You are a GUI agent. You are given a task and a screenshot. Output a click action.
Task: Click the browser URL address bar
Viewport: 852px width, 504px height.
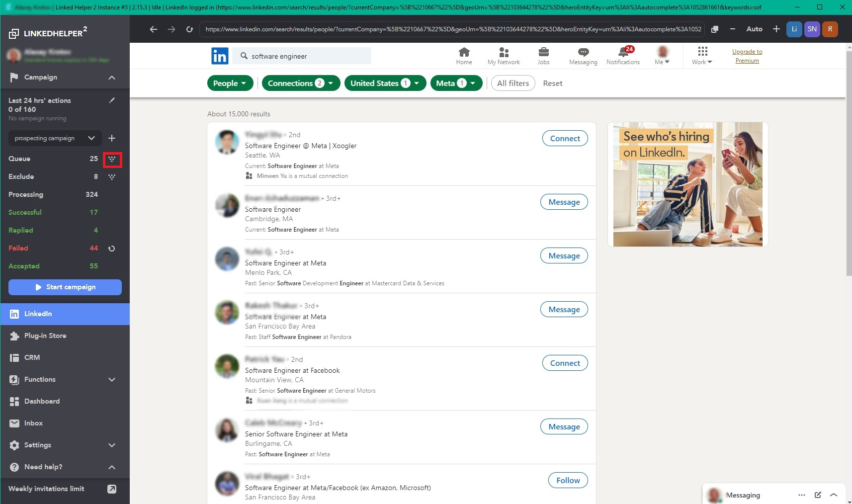[451, 29]
